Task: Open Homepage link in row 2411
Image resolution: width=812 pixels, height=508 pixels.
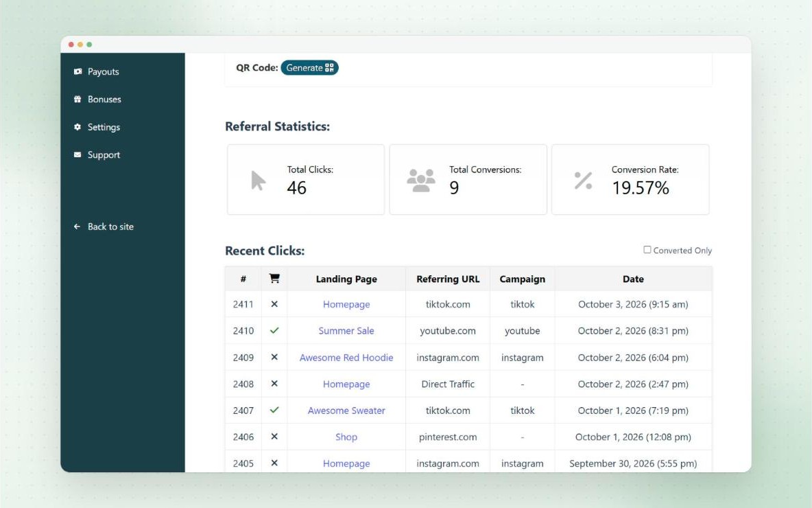Action: (x=346, y=304)
